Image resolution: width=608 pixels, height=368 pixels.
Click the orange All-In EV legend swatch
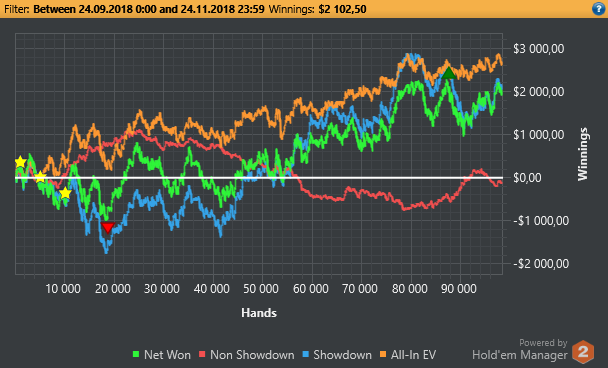coord(383,354)
